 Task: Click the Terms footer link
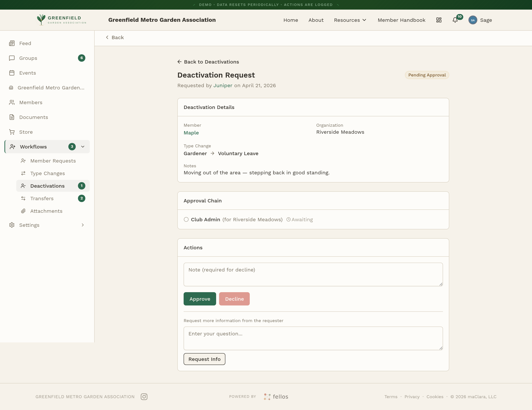pos(391,397)
